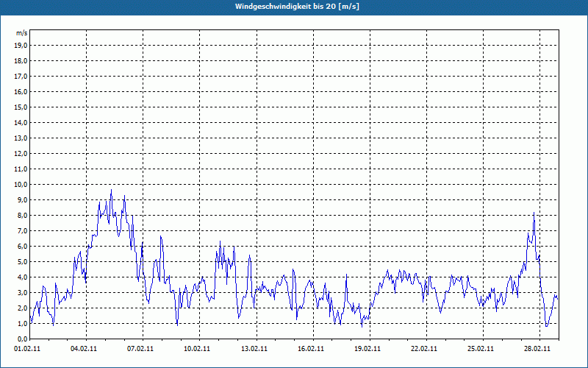Click the 19.02.11 date label

click(367, 348)
